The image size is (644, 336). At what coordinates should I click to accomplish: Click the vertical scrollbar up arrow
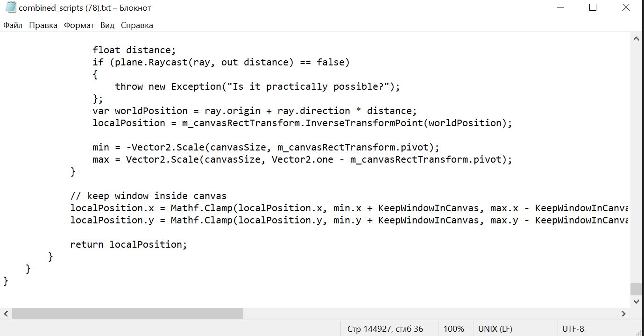pyautogui.click(x=636, y=39)
